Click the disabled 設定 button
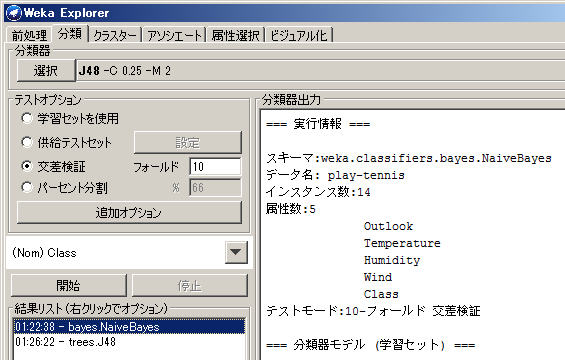Viewport: 565px width, 360px height. (x=187, y=142)
